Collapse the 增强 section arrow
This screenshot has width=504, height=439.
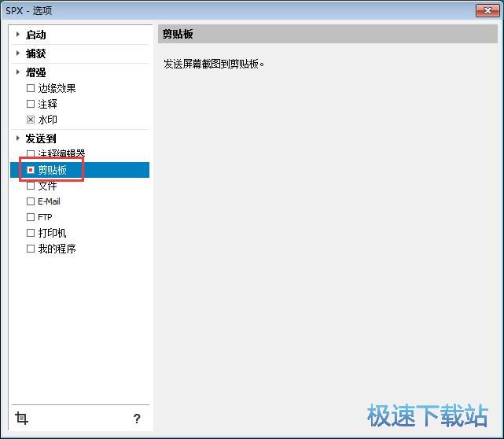coord(17,72)
